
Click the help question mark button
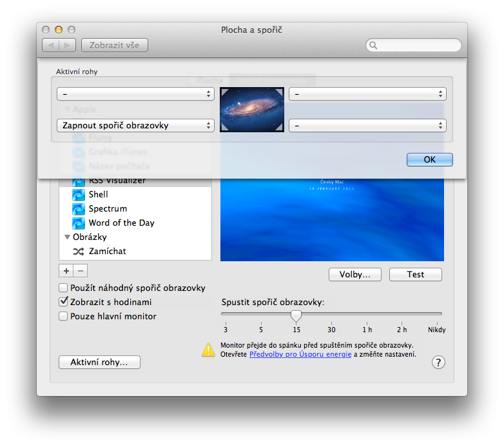click(438, 363)
